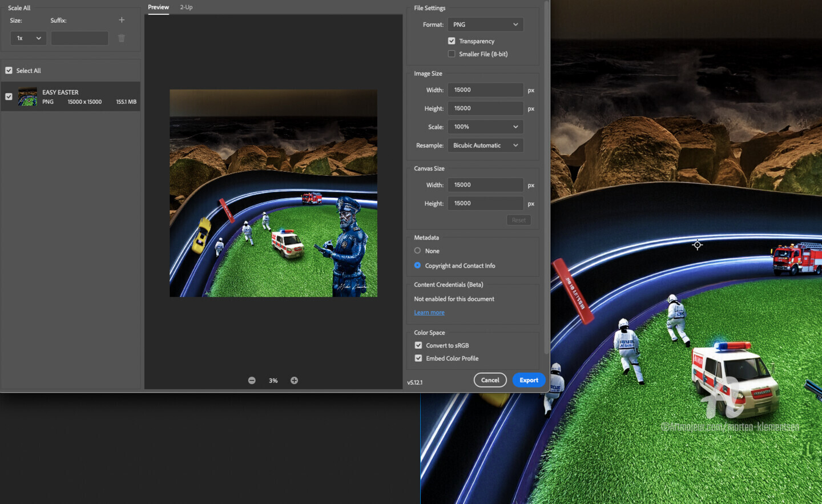822x504 pixels.
Task: Select the None metadata radio button
Action: point(417,251)
